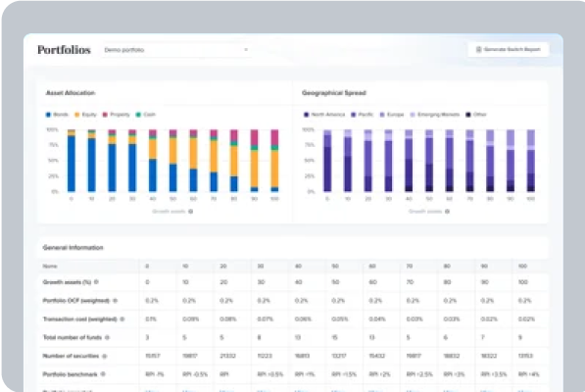Toggle the Pacific legend series

click(x=362, y=115)
